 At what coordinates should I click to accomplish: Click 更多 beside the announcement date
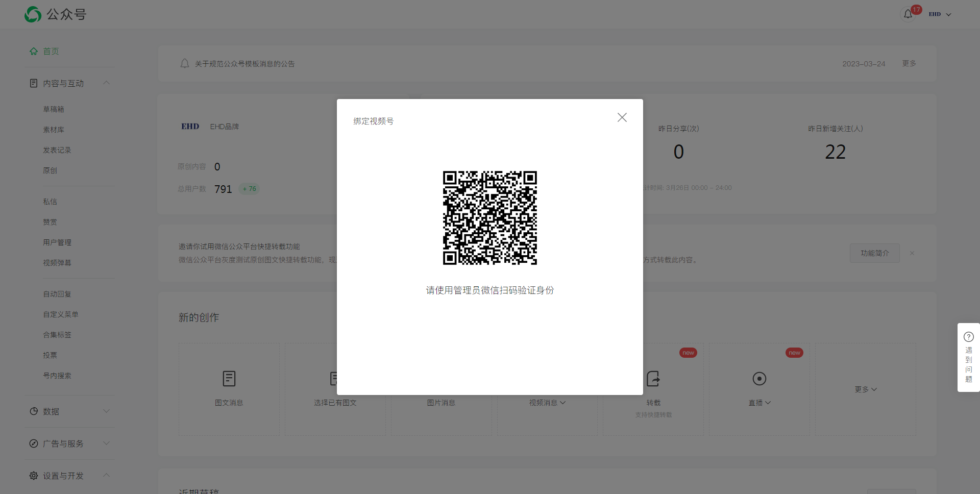(x=909, y=63)
